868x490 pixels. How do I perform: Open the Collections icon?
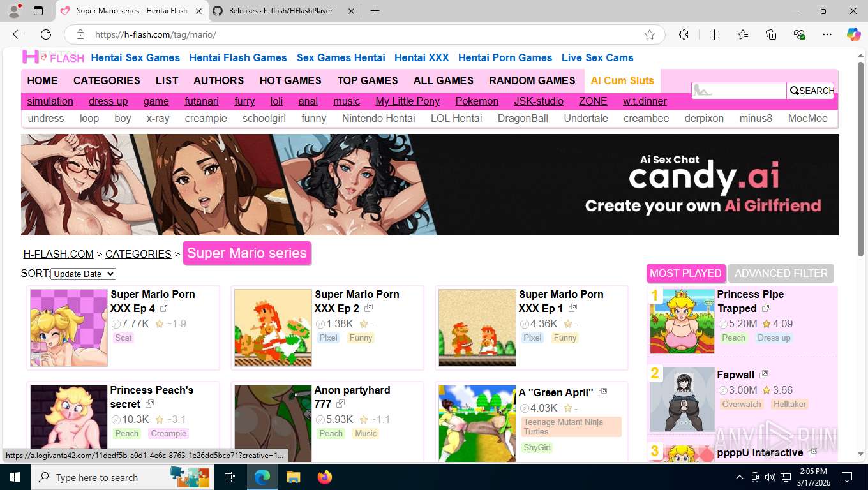pos(771,34)
